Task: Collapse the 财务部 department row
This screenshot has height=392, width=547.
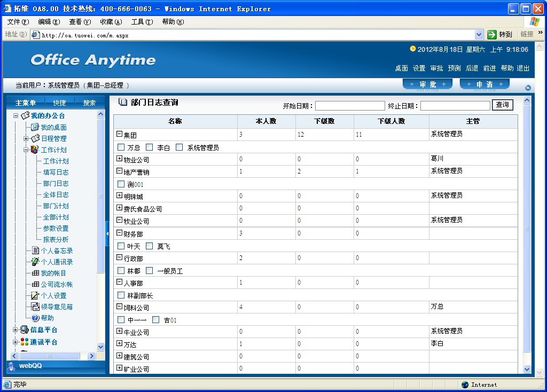Action: (119, 233)
